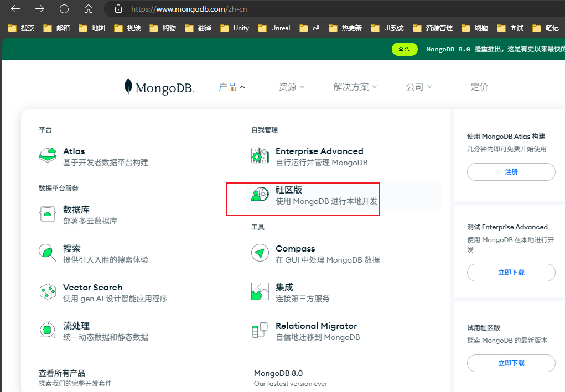Screen dimensions: 565x392
Task: Click 查看所有产品 view all products link
Action: tap(62, 373)
